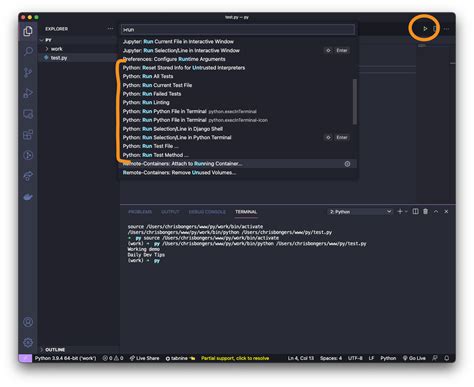
Task: Select 'Preferences: Configure Runtime Arguments'
Action: pyautogui.click(x=239, y=59)
